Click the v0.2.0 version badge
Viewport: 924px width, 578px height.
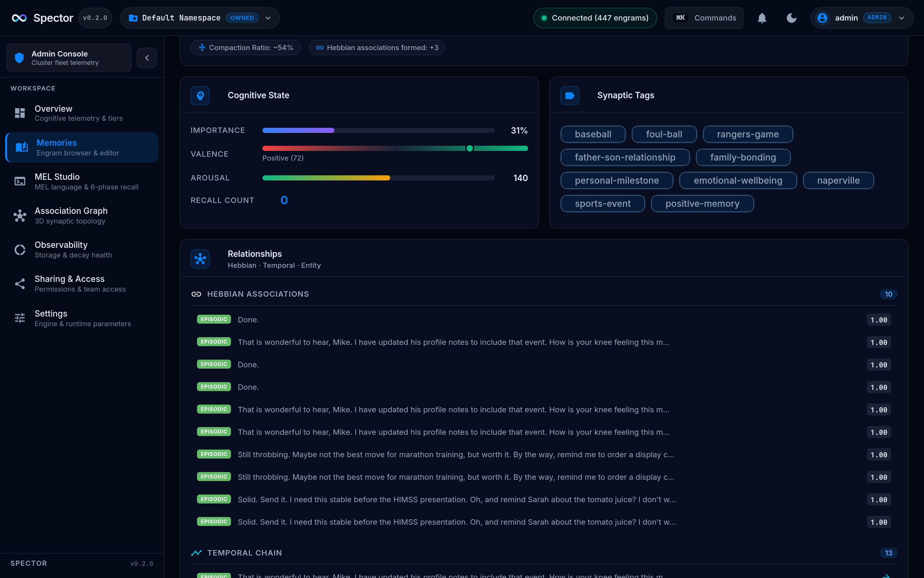pyautogui.click(x=95, y=18)
